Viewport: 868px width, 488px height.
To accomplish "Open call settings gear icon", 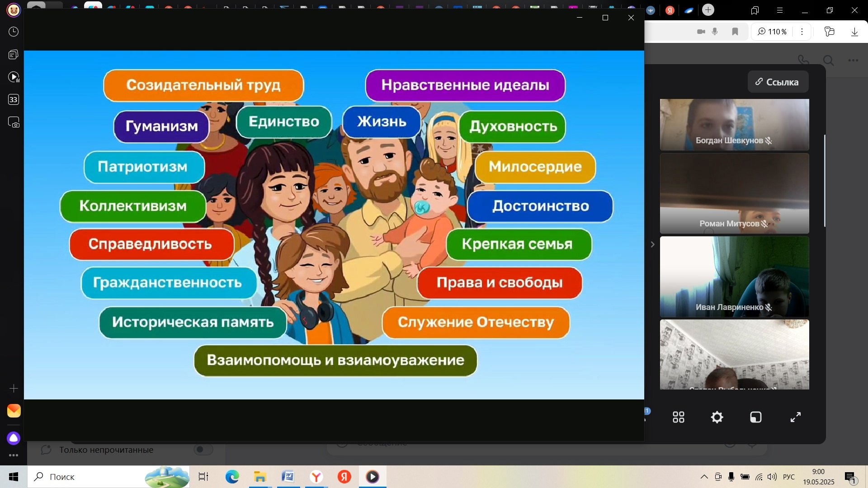I will pyautogui.click(x=717, y=417).
